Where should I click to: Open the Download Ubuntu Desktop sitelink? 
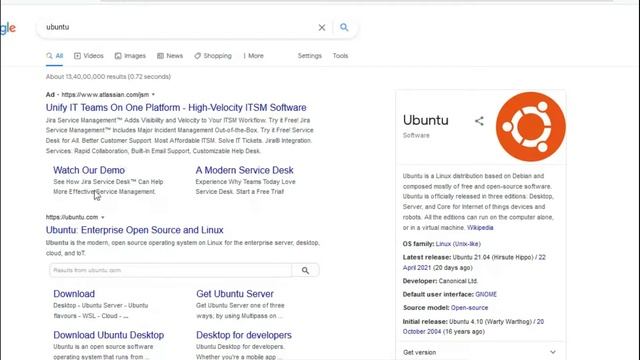109,335
